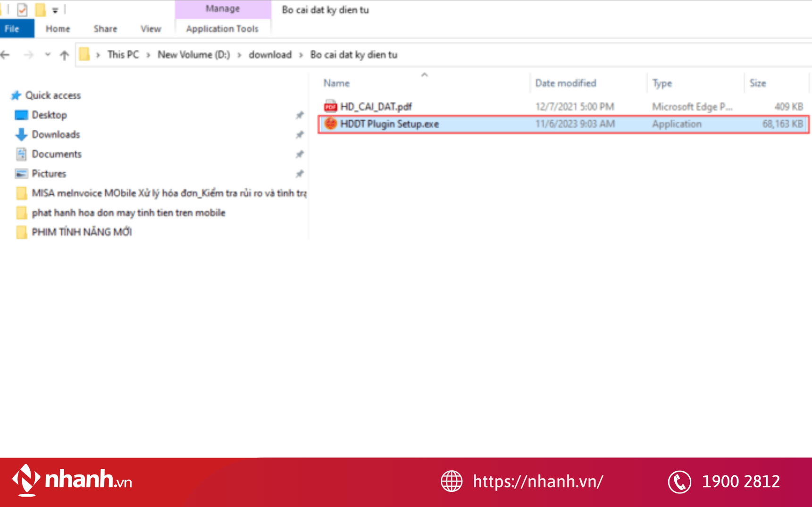Open the Application Tools ribbon tab

[222, 29]
